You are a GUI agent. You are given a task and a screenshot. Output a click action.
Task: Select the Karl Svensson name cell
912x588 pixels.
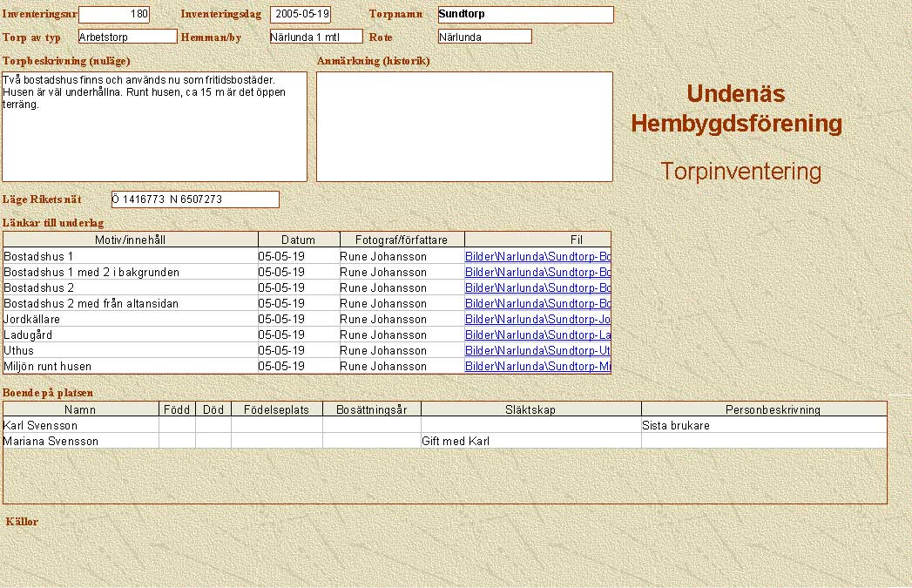coord(81,426)
